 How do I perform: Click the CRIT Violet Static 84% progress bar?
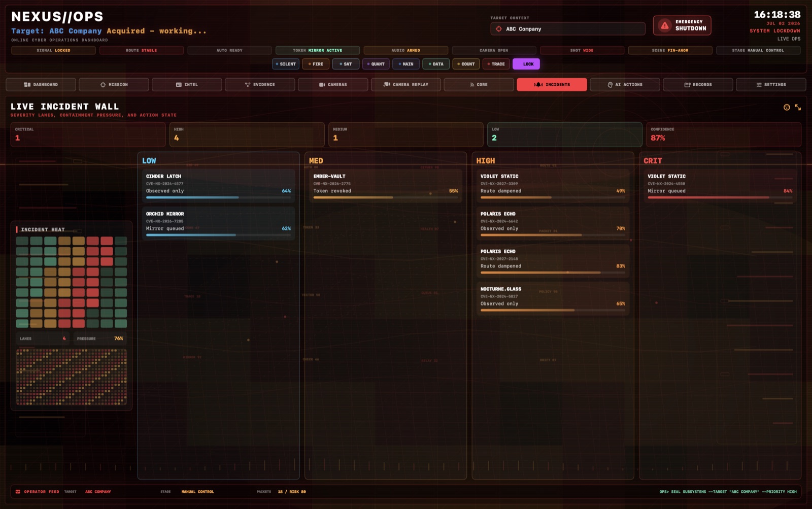click(720, 197)
